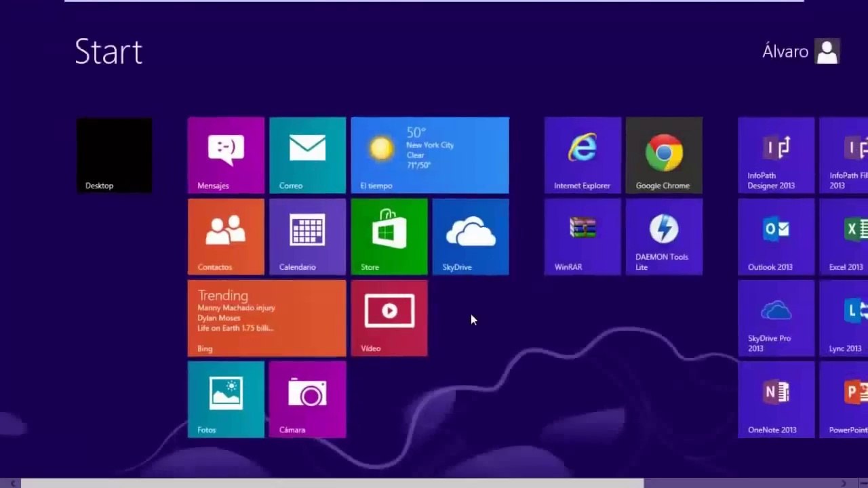Click the scrollbar left arrow
Viewport: 868px width, 488px height.
12,483
